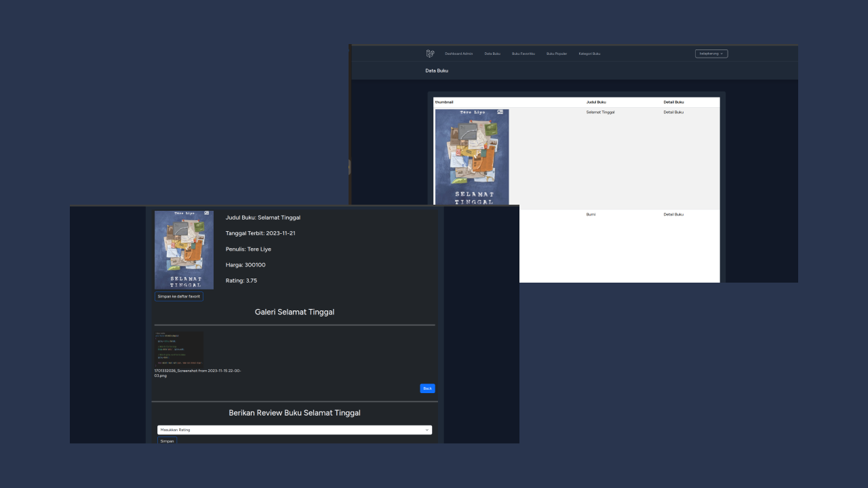Image resolution: width=868 pixels, height=488 pixels.
Task: Click the 'Tanggal Terbit: 2023-11-21' text
Action: pos(260,233)
